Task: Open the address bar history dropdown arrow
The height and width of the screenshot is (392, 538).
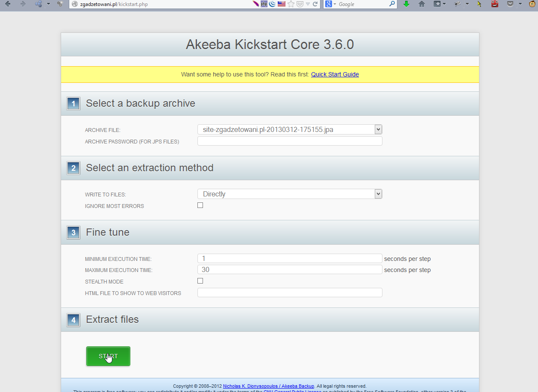Action: coord(308,4)
